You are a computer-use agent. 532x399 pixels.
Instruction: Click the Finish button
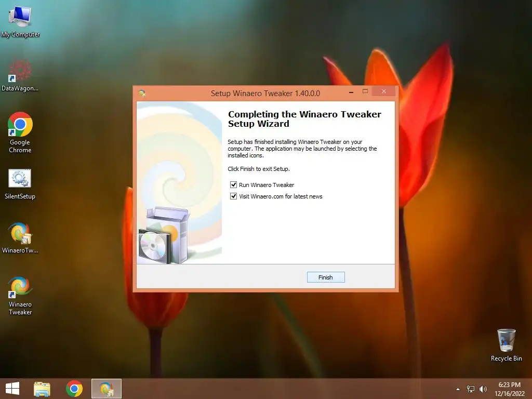[326, 277]
